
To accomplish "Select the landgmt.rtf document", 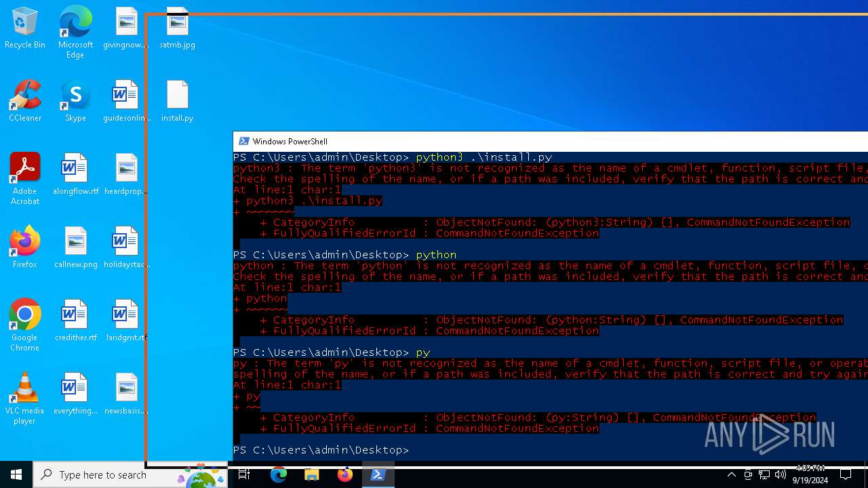I will (x=126, y=321).
